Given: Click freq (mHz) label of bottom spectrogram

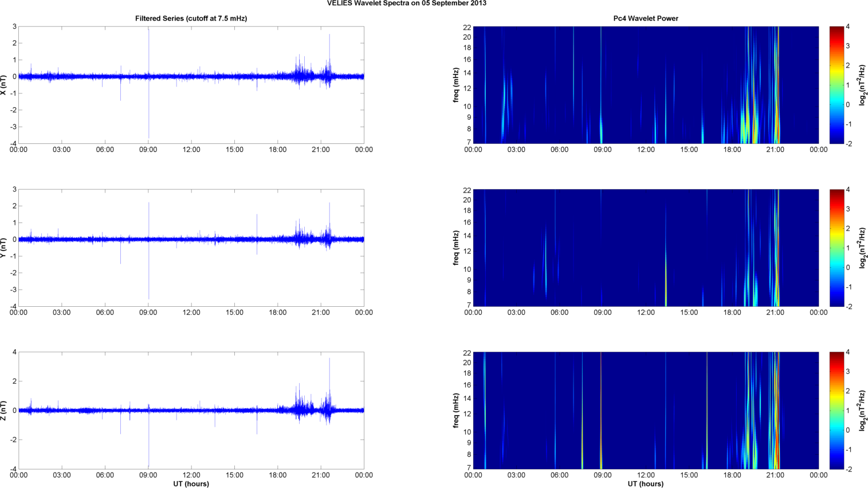Looking at the screenshot, I should [x=456, y=411].
